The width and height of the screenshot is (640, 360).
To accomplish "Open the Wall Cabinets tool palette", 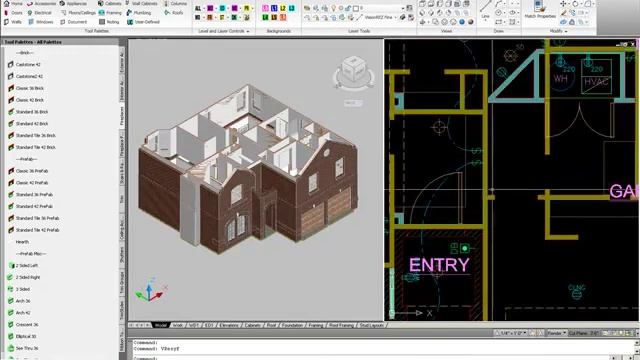I will pyautogui.click(x=141, y=3).
